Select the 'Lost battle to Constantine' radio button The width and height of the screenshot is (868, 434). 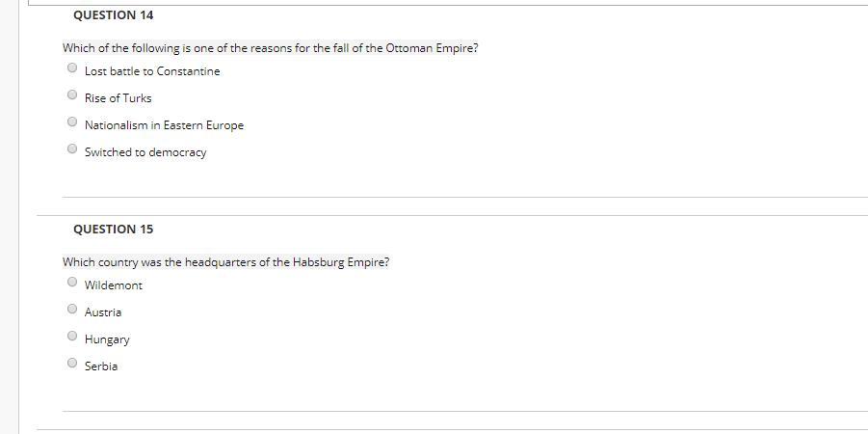(72, 68)
